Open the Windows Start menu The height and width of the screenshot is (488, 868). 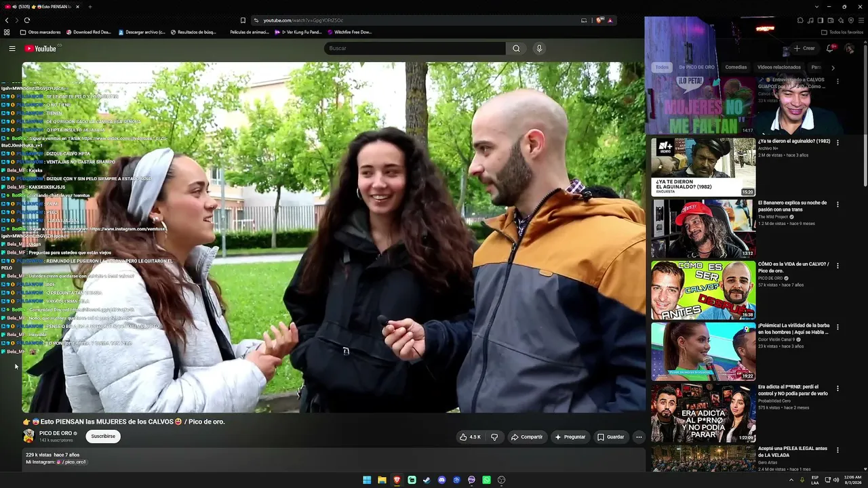coord(367,480)
